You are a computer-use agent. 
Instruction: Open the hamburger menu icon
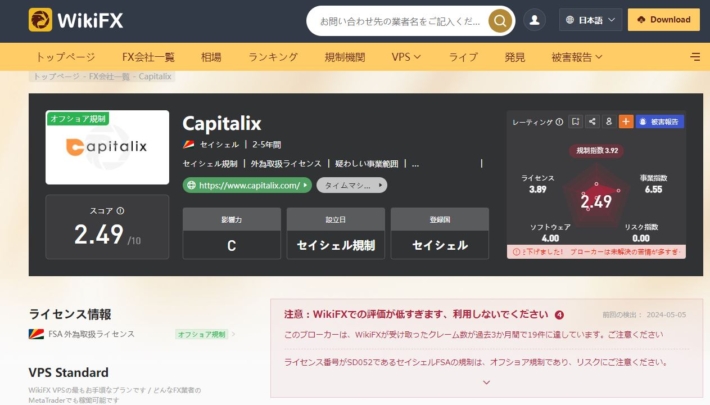tap(695, 57)
